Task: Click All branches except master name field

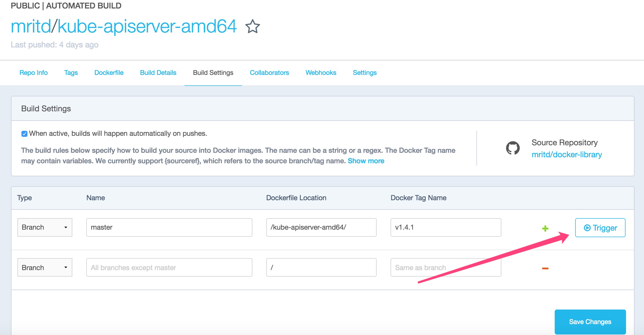Action: click(169, 267)
